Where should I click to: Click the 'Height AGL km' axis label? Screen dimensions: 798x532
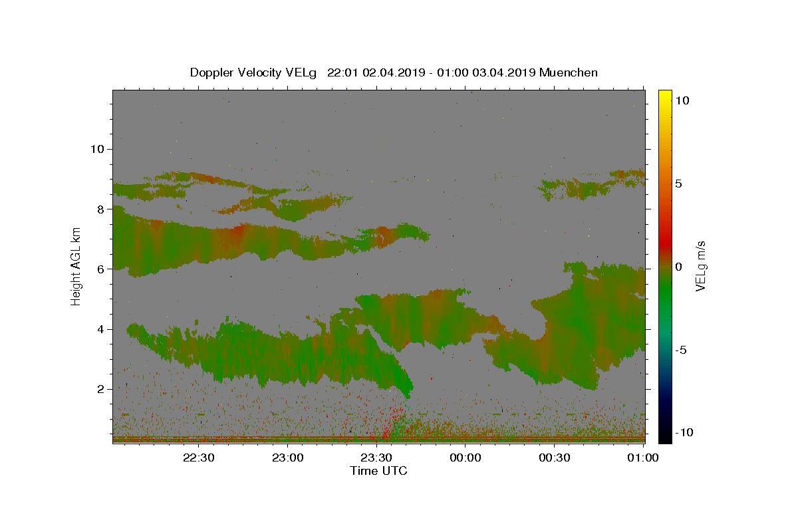[76, 266]
